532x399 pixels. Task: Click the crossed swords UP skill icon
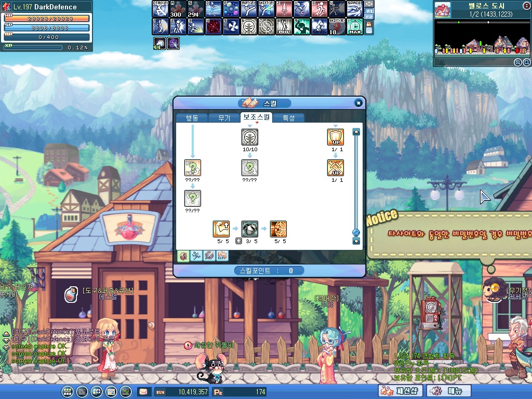336,168
